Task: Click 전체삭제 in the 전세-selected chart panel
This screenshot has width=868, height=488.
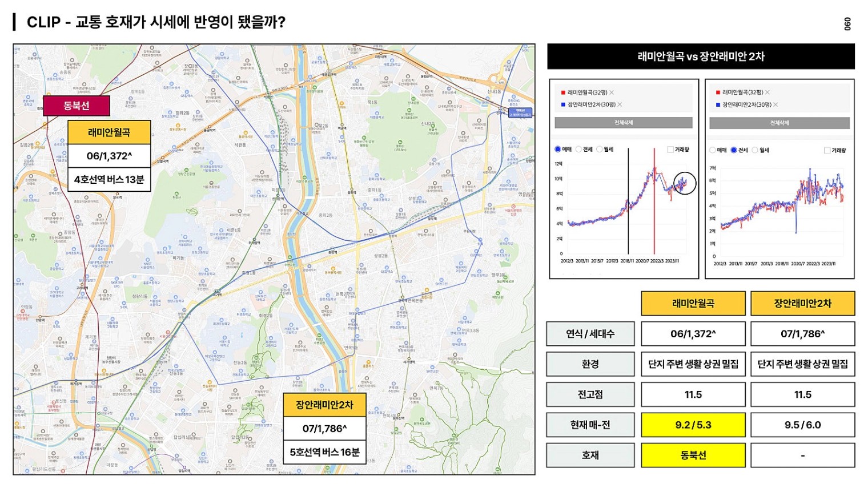Action: pos(779,123)
